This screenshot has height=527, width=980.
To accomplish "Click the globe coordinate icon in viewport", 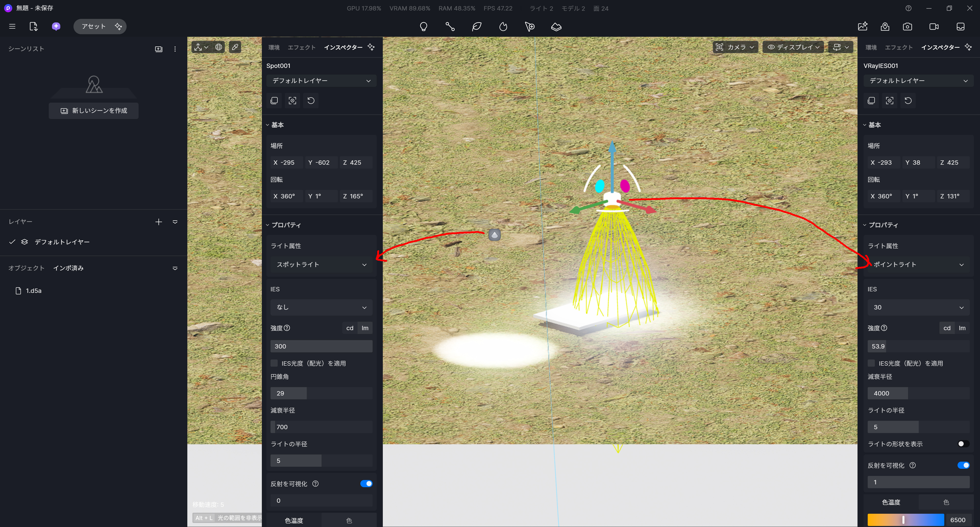I will (219, 47).
